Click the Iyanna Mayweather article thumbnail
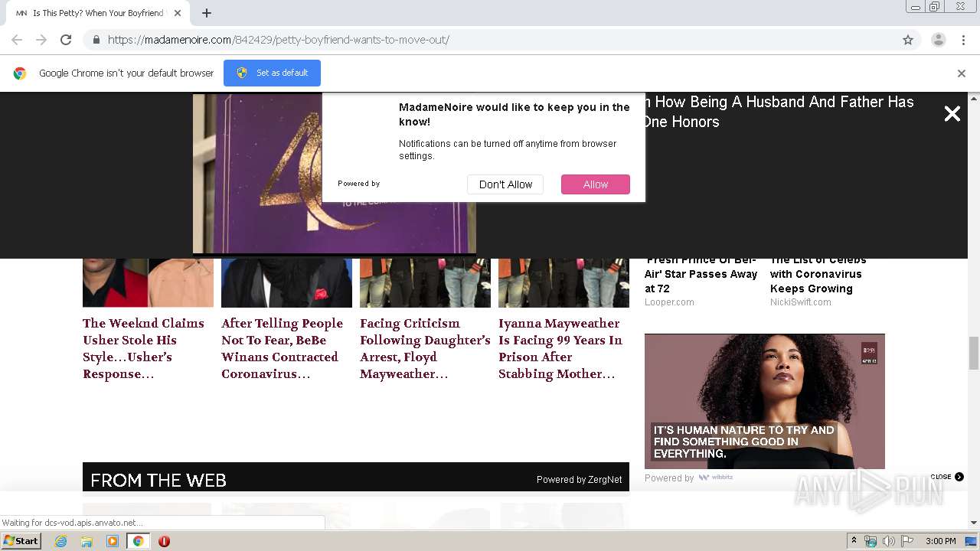Viewport: 980px width, 551px height. [x=563, y=282]
